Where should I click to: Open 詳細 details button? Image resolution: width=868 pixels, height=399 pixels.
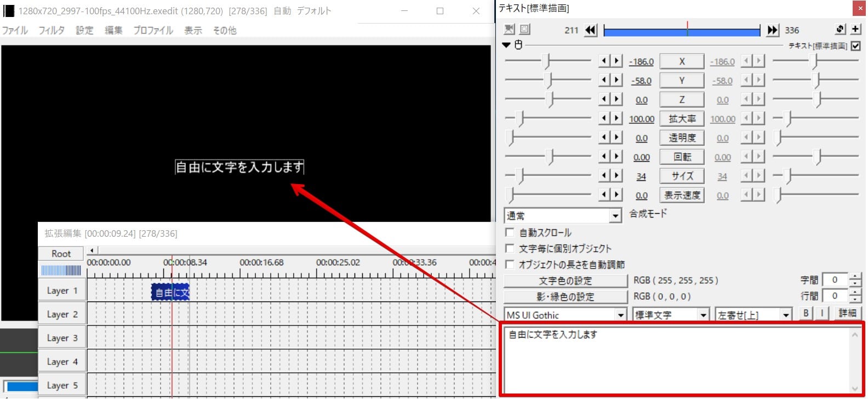point(847,313)
